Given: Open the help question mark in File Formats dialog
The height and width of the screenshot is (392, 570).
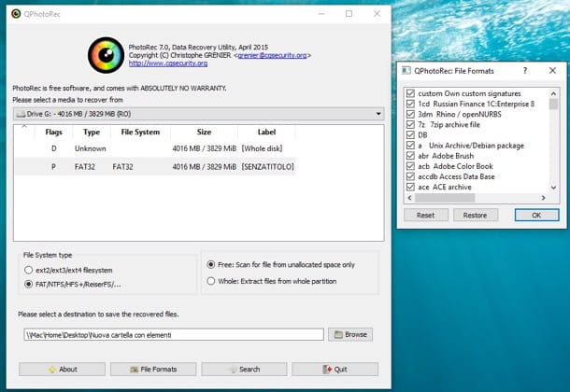Looking at the screenshot, I should 525,70.
